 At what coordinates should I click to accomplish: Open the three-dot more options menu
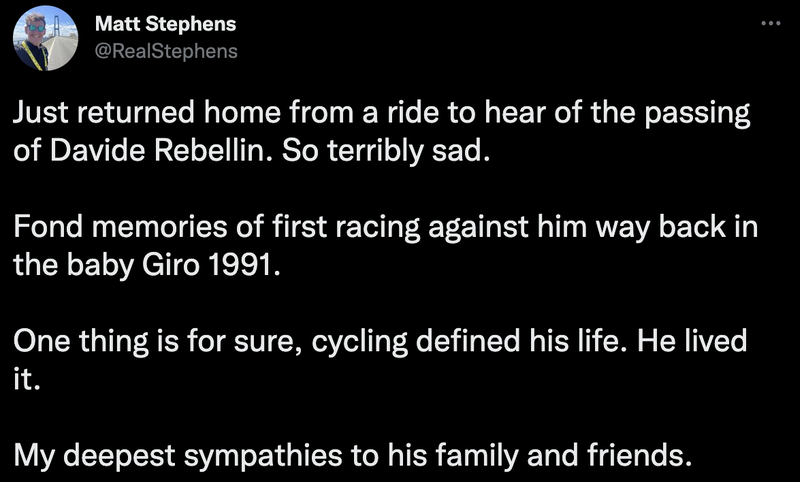pos(771,23)
